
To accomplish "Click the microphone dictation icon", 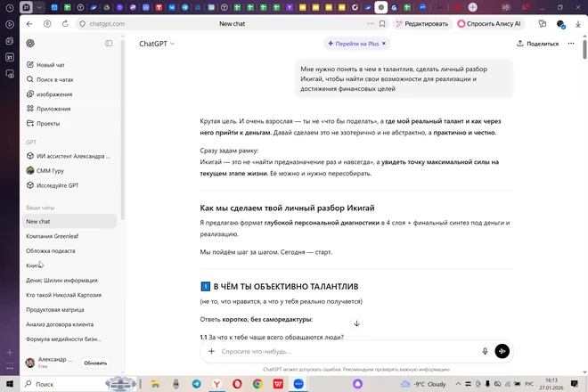I will click(x=485, y=351).
